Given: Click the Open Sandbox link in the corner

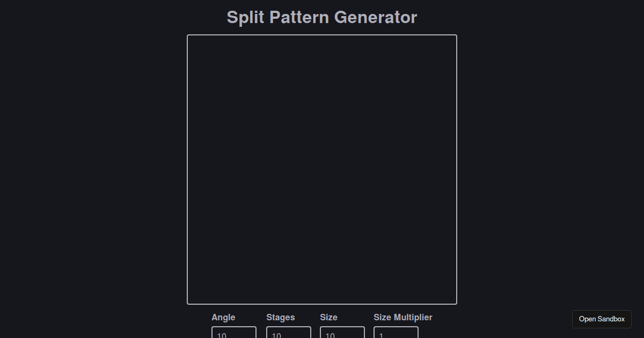Looking at the screenshot, I should (602, 319).
